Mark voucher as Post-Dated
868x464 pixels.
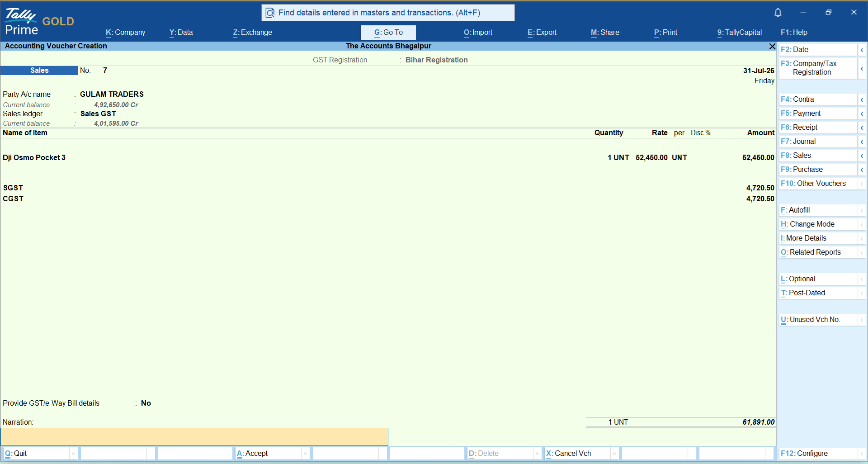click(x=818, y=293)
